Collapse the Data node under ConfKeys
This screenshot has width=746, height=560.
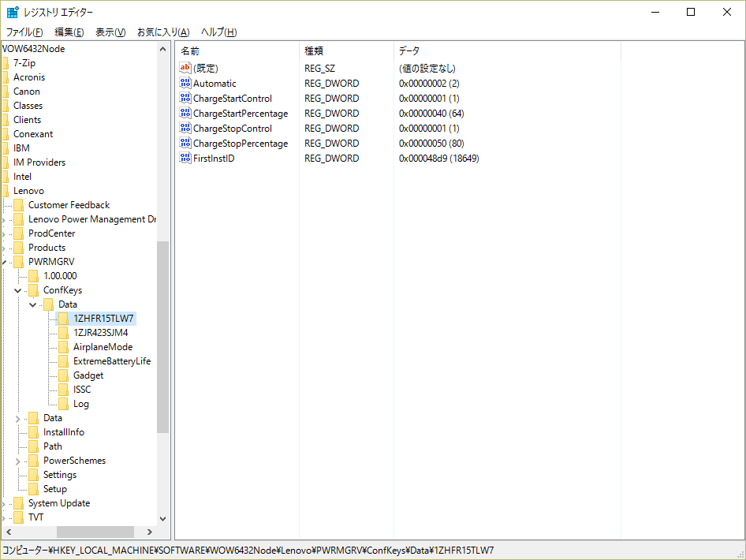point(33,304)
